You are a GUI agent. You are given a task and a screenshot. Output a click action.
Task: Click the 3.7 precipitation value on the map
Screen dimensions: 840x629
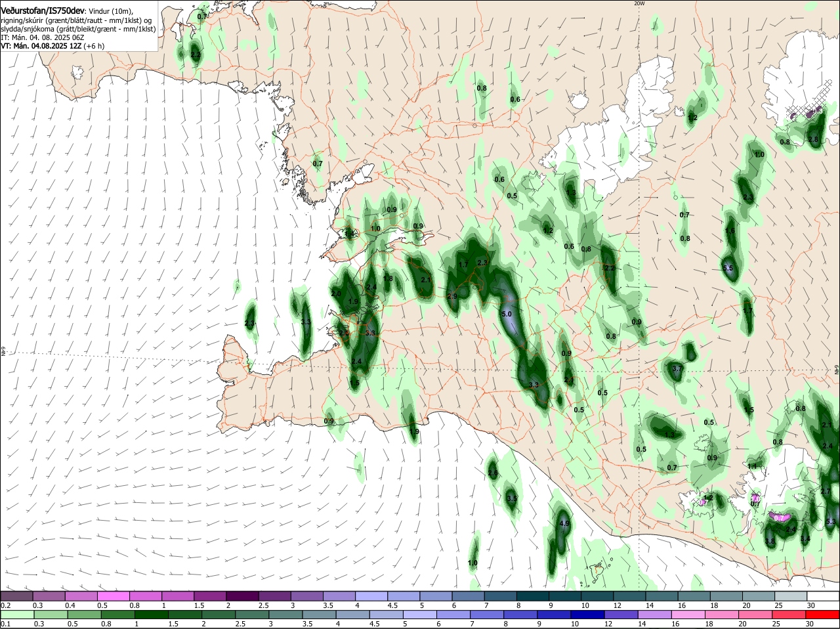click(678, 369)
